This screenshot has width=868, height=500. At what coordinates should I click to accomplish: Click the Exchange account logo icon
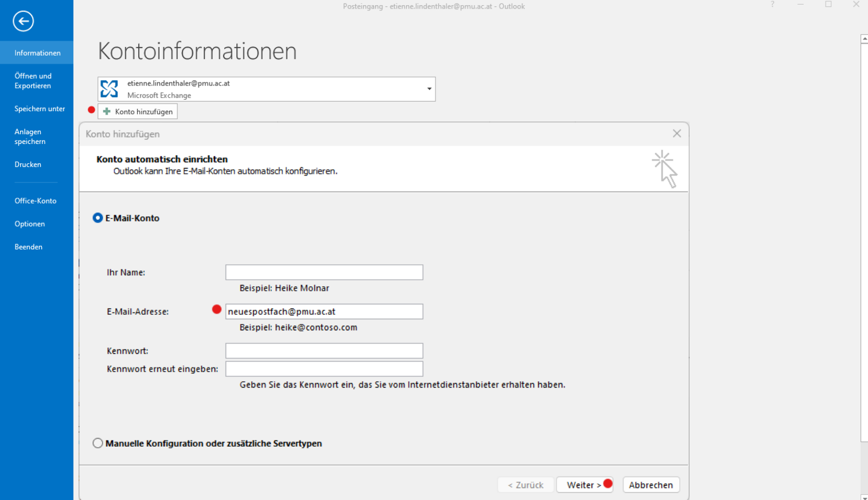tap(109, 89)
